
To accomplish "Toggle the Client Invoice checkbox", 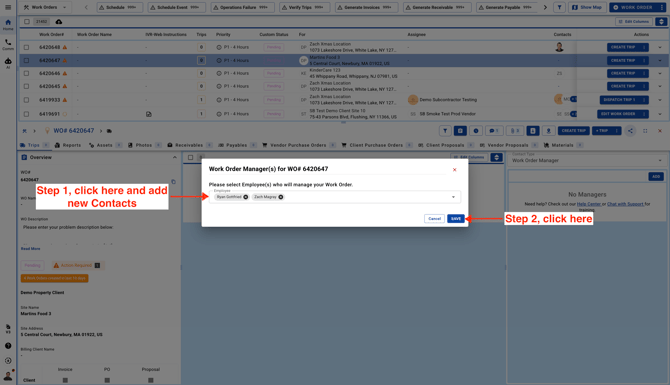I will [x=65, y=380].
